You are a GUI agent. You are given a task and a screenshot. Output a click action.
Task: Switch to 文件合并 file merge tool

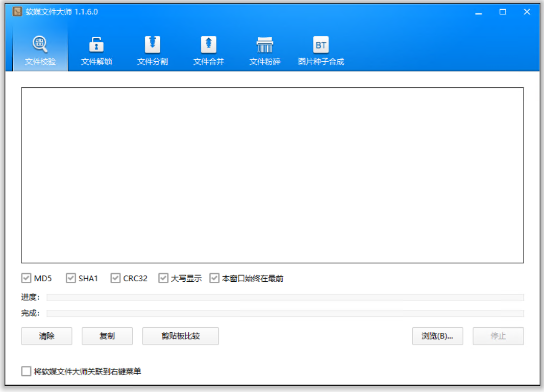(209, 51)
